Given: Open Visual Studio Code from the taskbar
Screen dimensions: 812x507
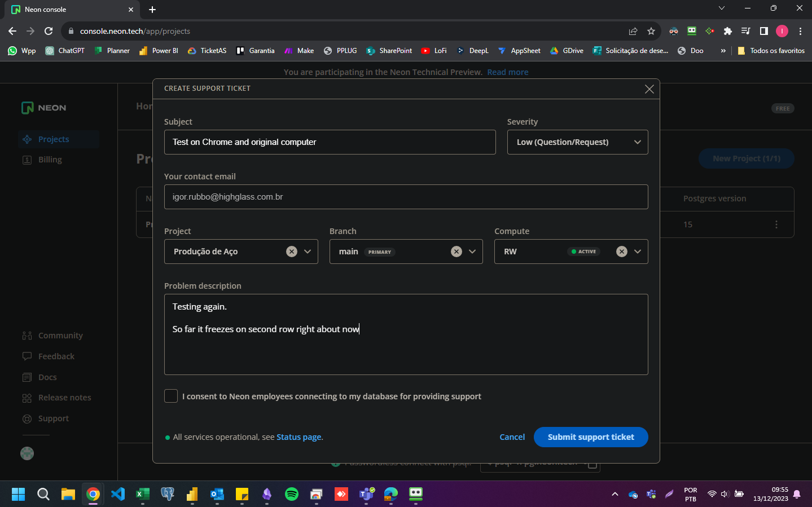Looking at the screenshot, I should pos(118,495).
